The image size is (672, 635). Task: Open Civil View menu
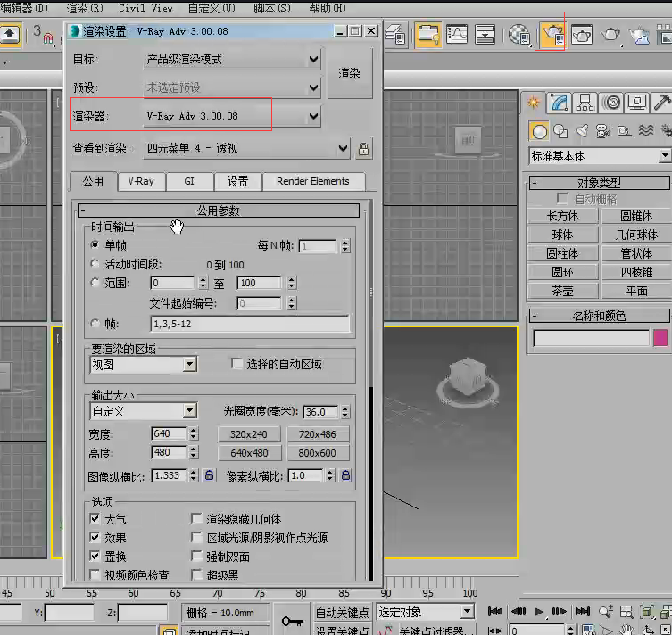[x=145, y=8]
